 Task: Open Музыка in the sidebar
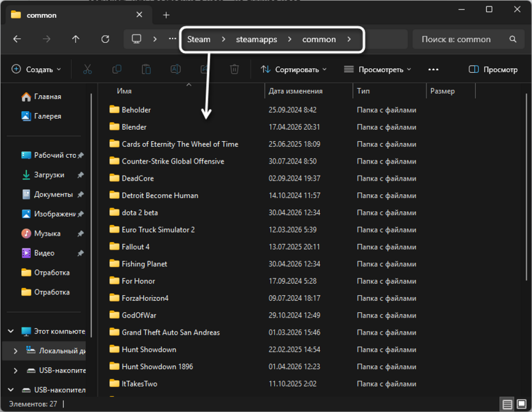pos(52,233)
